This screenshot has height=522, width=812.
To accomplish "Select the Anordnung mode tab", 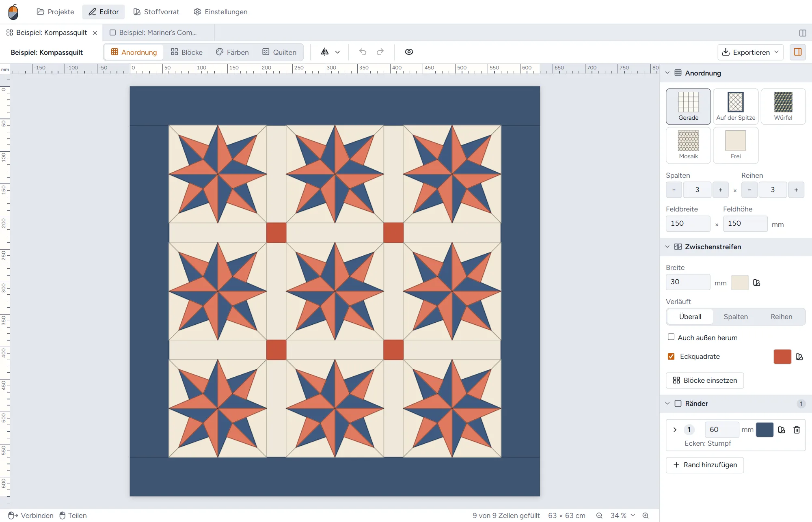I will coord(134,52).
